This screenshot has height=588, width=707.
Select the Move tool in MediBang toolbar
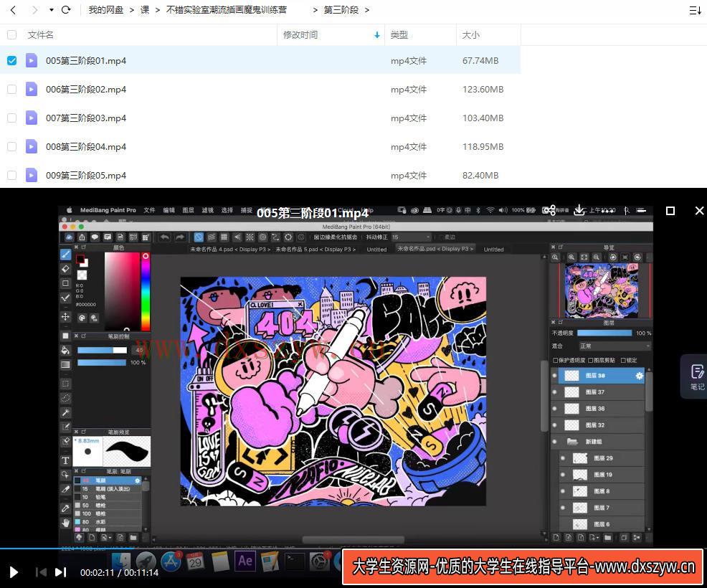pos(66,316)
